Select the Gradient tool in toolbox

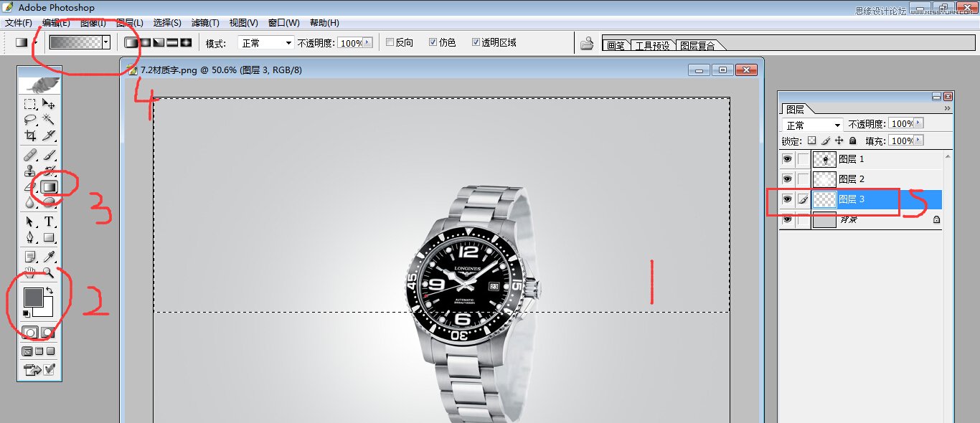click(x=49, y=187)
